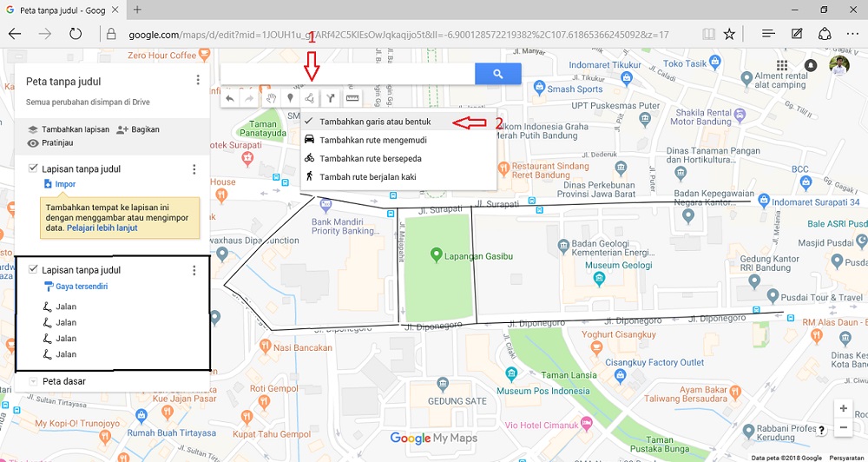Uncheck the layer containing Gaya tersendiri
This screenshot has height=462, width=868.
point(33,269)
